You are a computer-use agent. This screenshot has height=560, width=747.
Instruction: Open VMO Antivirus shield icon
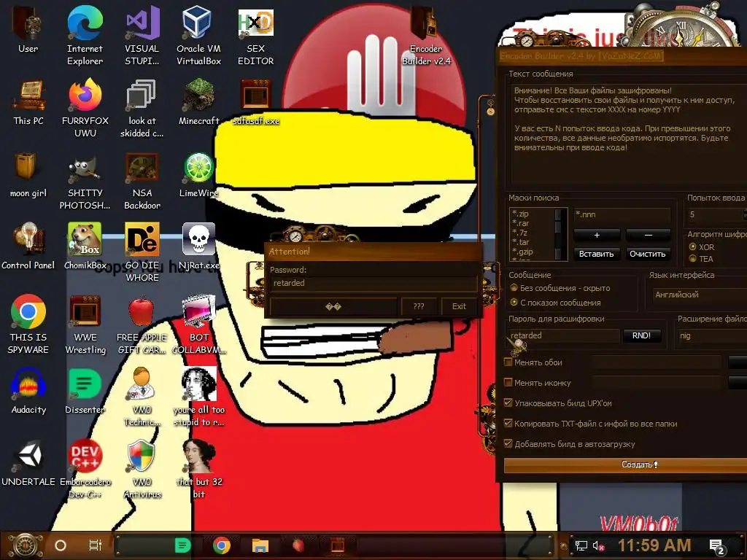(x=142, y=469)
